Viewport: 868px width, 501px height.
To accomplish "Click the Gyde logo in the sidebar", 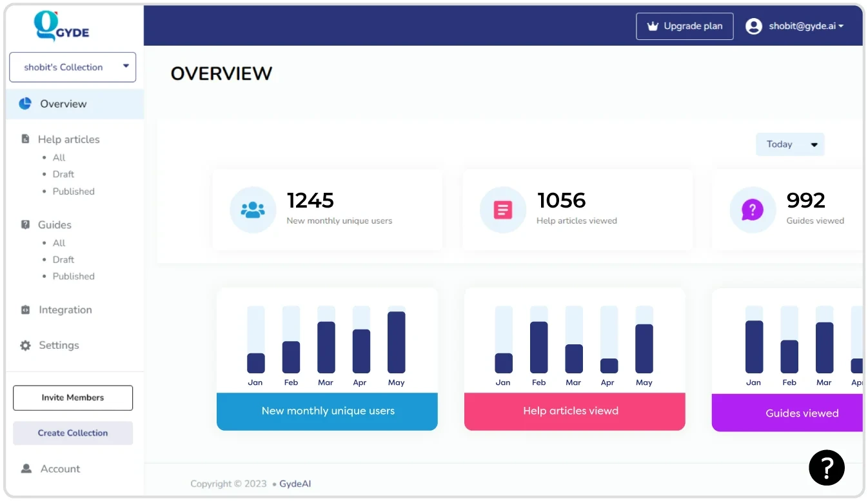I will pyautogui.click(x=61, y=26).
